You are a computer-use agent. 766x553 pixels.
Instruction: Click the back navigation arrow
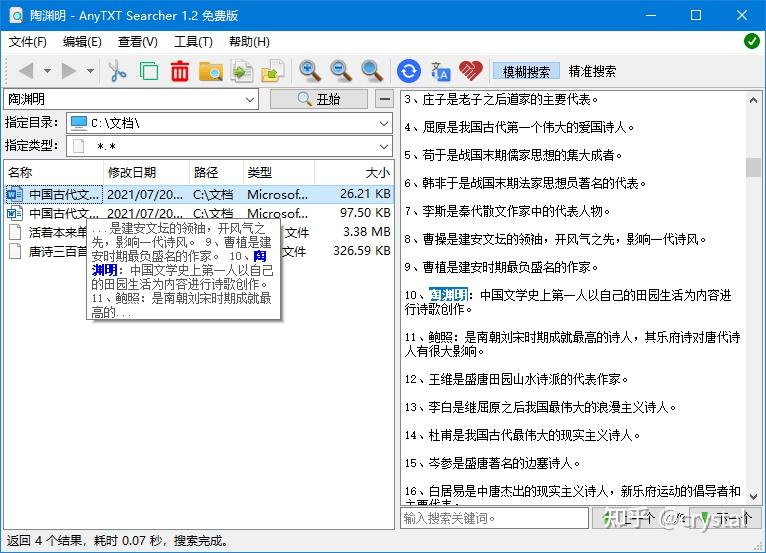[x=26, y=71]
